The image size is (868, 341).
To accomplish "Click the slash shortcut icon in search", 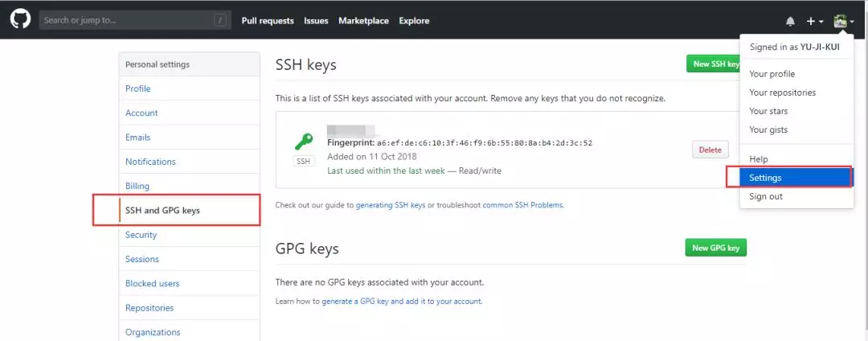I will point(220,20).
